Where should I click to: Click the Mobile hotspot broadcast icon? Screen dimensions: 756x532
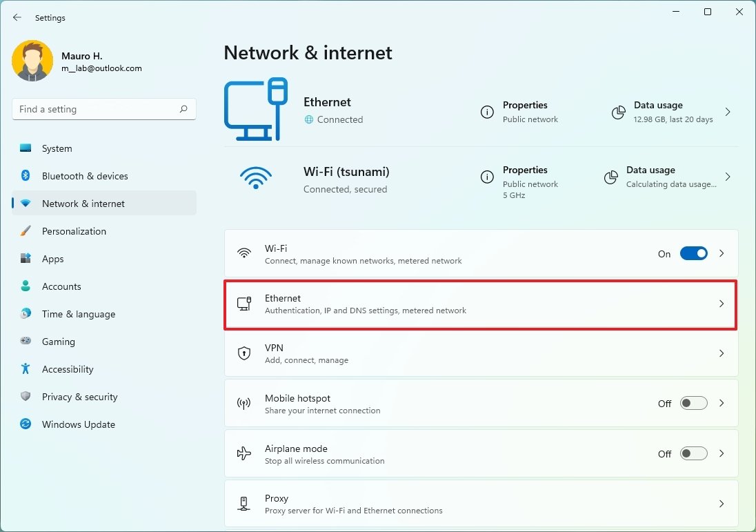[244, 403]
